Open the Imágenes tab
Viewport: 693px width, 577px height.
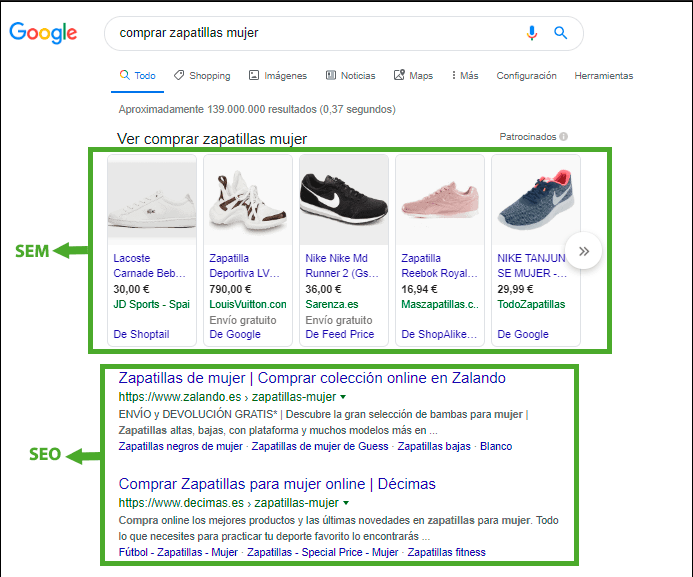click(278, 76)
